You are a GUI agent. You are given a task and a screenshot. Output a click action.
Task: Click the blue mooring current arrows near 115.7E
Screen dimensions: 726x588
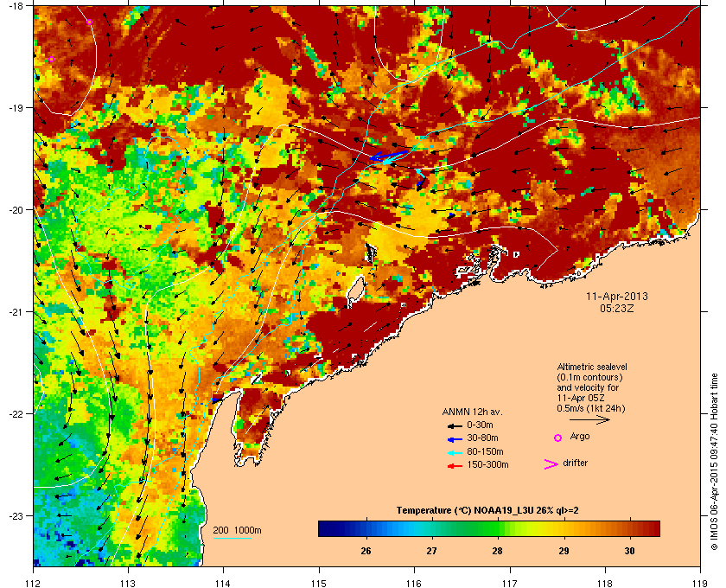387,157
